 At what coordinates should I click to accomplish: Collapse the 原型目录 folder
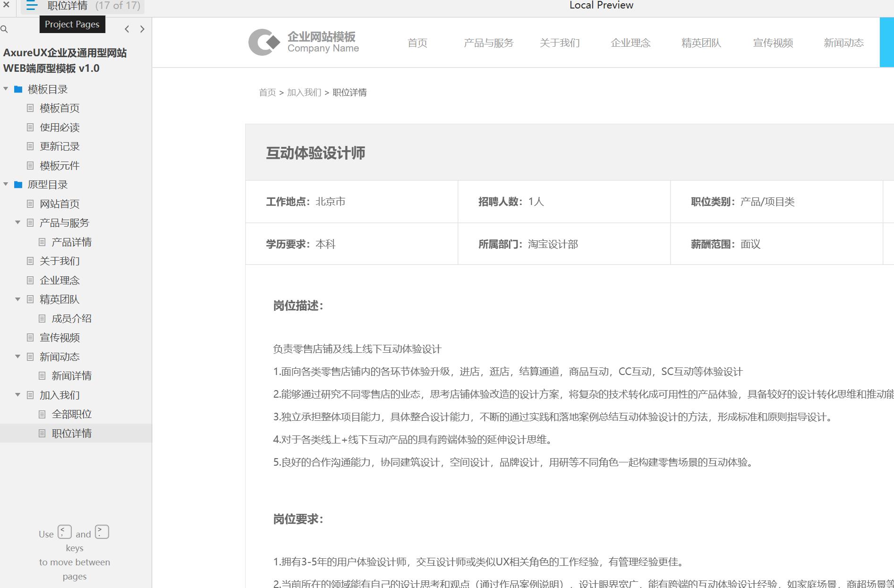point(6,184)
